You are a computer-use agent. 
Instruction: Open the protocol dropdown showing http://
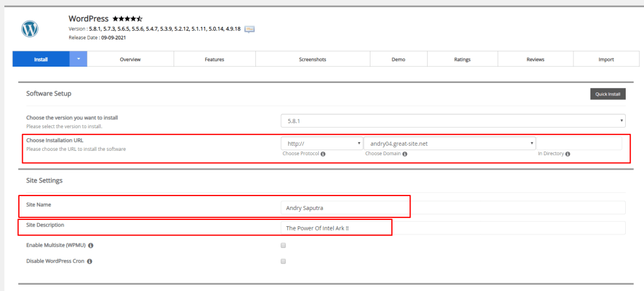click(x=321, y=143)
